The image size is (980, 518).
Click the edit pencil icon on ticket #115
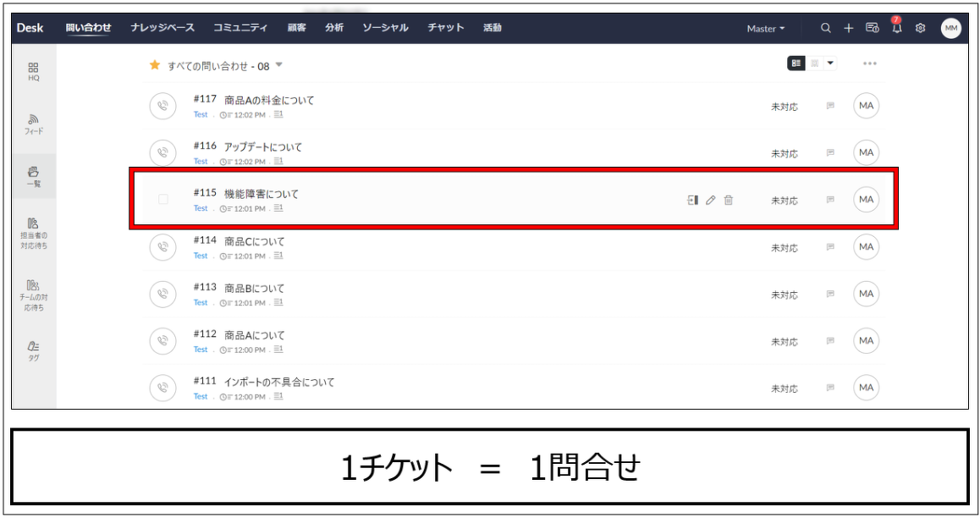[x=710, y=201]
